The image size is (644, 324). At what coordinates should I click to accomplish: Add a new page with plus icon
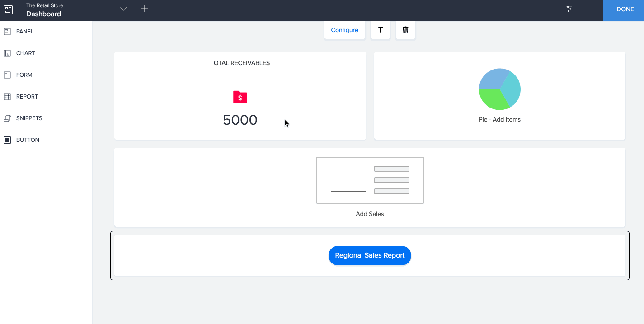[x=144, y=9]
